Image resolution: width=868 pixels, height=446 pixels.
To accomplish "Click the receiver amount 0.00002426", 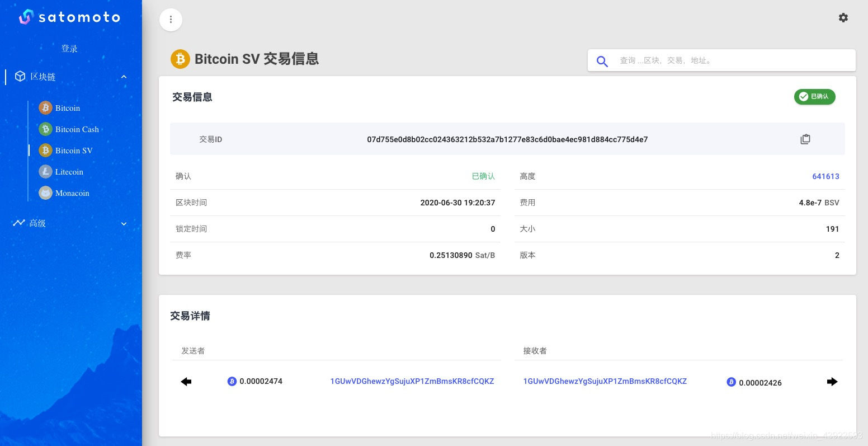I will (x=760, y=383).
